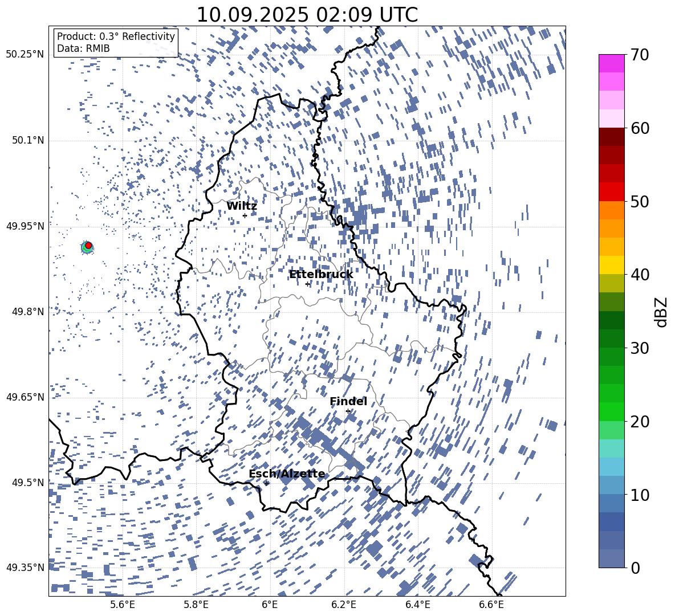The height and width of the screenshot is (616, 675).
Task: Click the Ettelbruck city label
Action: tap(321, 275)
